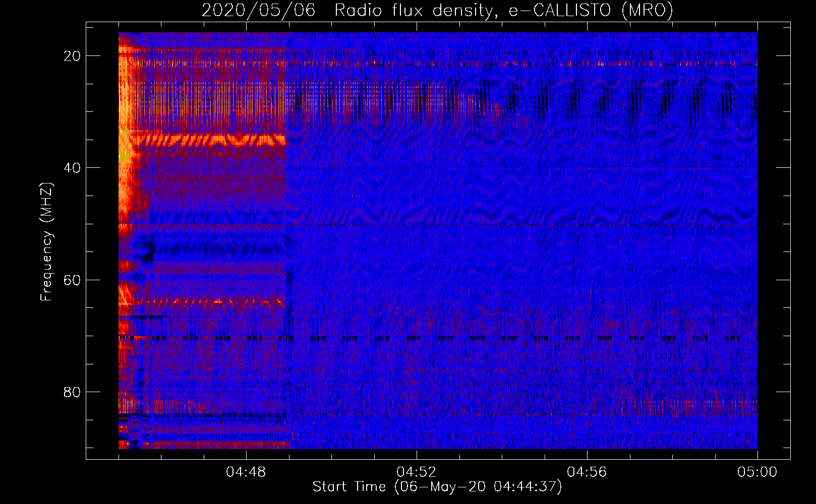Click the '60' frequency tick label
This screenshot has width=816, height=504.
coord(72,280)
